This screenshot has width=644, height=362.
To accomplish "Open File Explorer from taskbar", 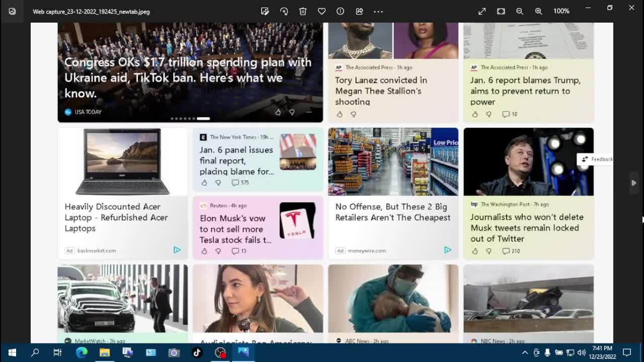I will (x=105, y=352).
